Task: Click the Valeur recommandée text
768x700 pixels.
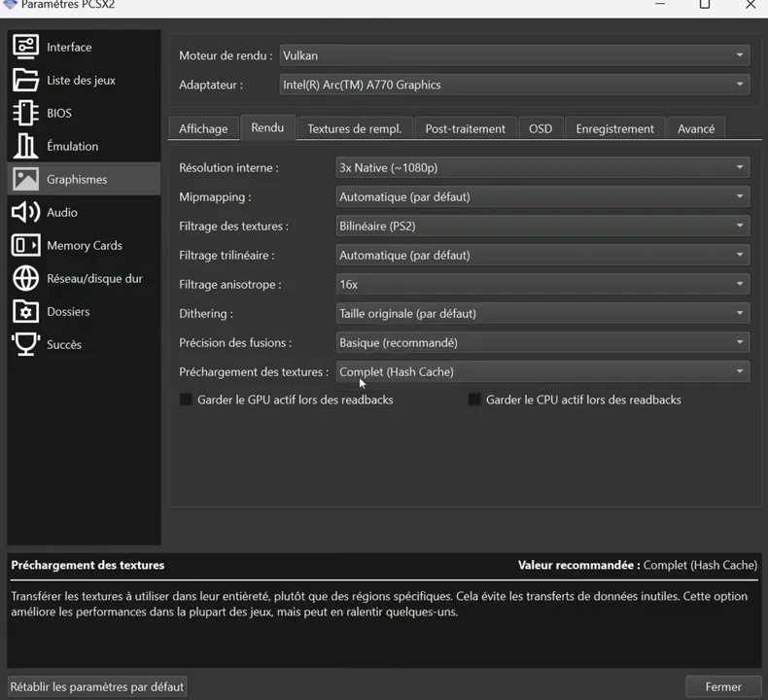Action: [x=579, y=565]
